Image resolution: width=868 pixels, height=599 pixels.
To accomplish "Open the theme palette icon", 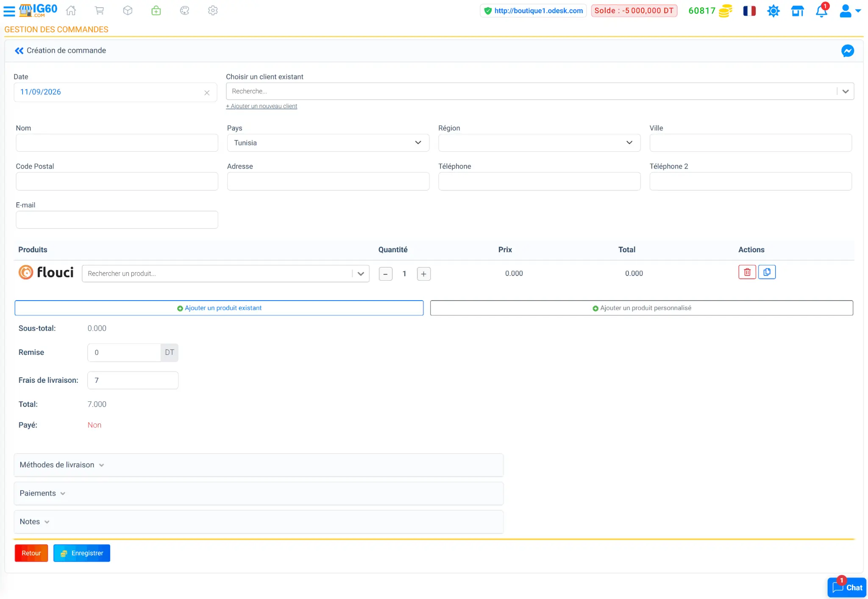I will pos(184,11).
